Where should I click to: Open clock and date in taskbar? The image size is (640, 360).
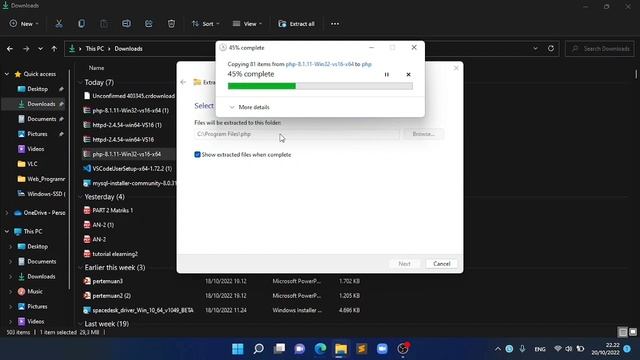[x=605, y=349]
